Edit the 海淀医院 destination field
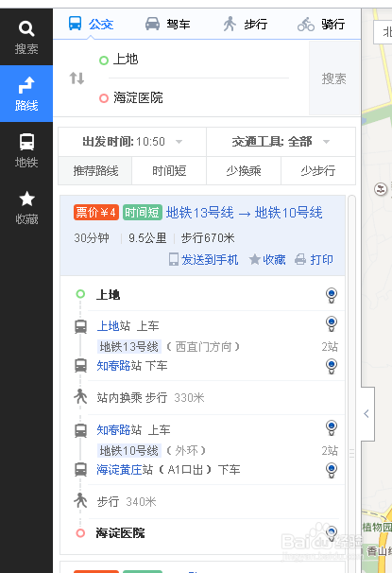The height and width of the screenshot is (573, 392). click(199, 97)
